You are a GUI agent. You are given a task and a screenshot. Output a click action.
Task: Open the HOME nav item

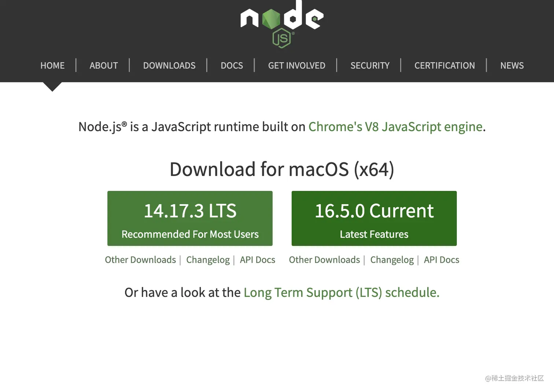tap(52, 66)
